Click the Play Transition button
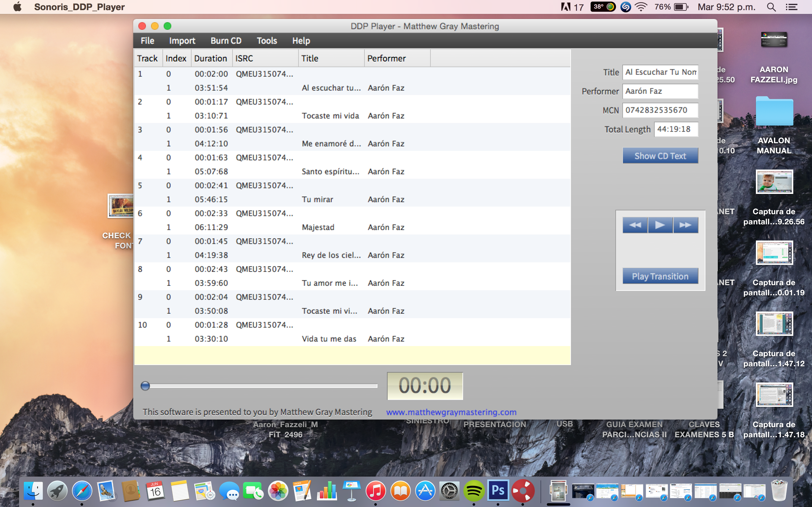The height and width of the screenshot is (507, 812). 660,276
